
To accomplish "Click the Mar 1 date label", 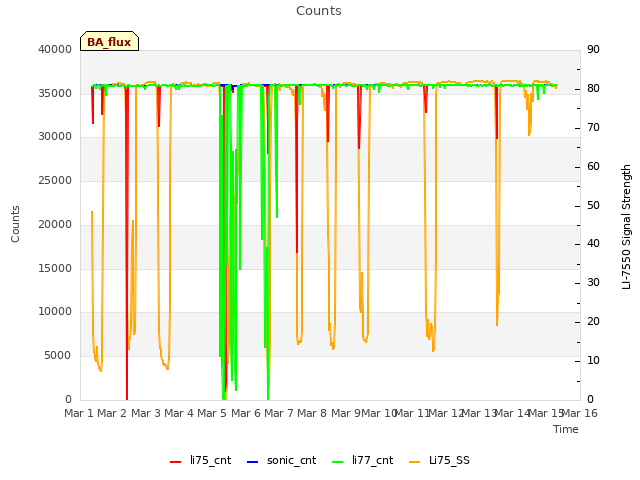I will tap(79, 413).
